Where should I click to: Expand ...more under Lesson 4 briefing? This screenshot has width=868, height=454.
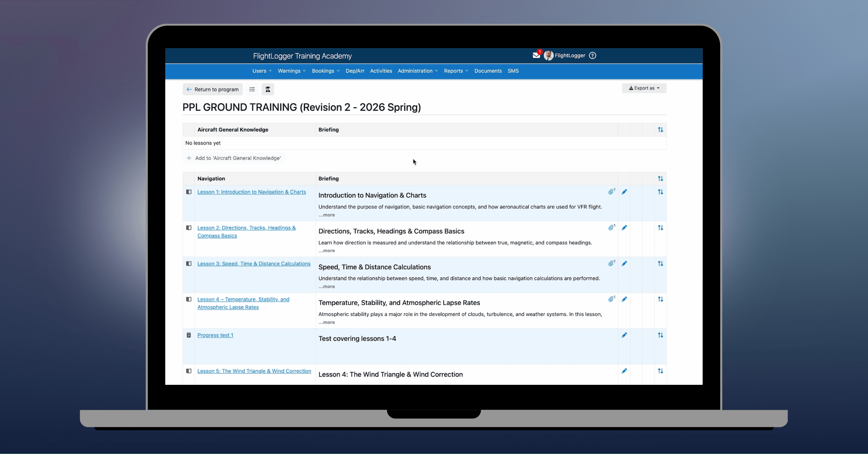click(327, 322)
